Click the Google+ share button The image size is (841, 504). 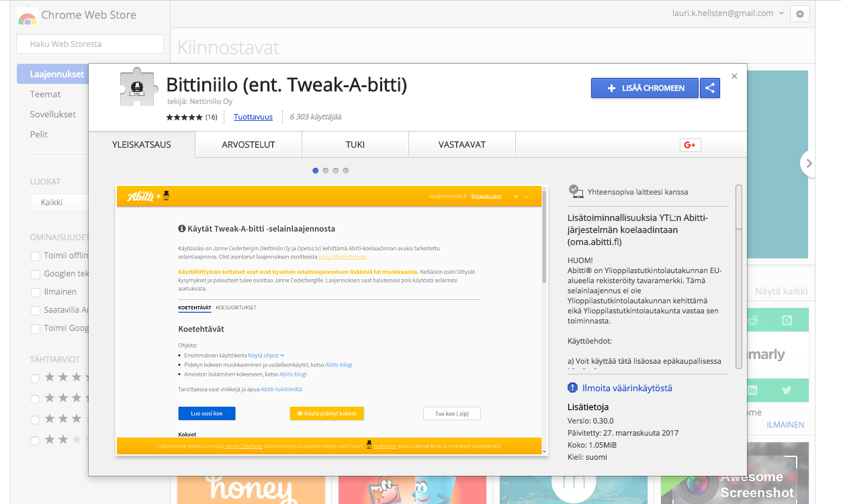[x=690, y=144]
